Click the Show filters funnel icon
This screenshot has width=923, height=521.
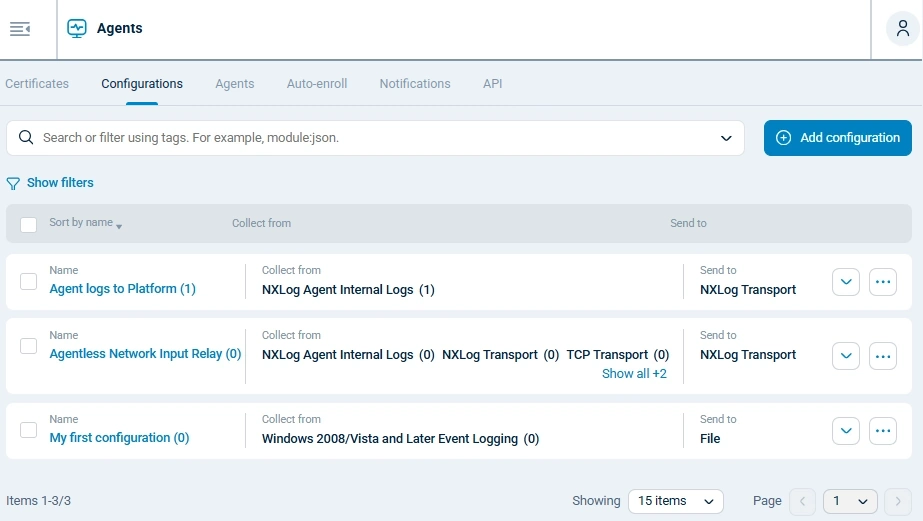[13, 184]
